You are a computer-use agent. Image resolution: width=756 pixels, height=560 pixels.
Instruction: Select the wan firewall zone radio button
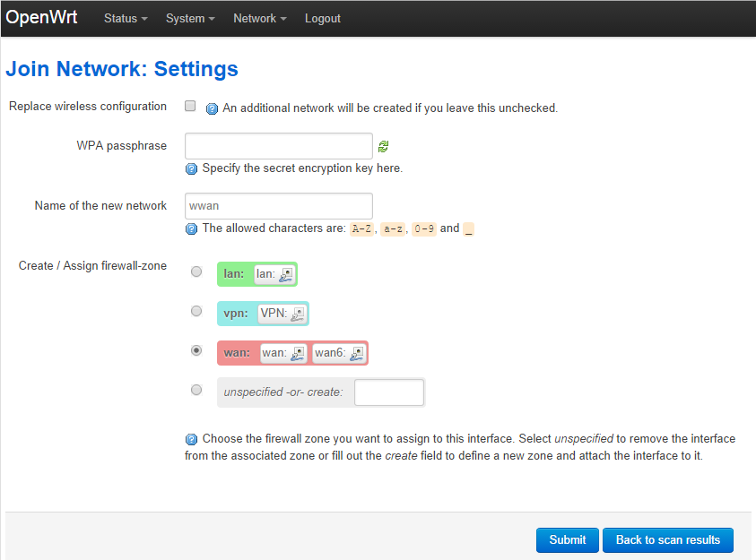click(196, 350)
